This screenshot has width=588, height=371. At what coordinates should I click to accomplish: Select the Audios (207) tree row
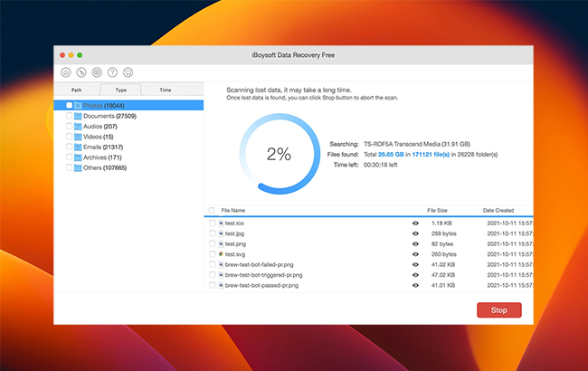(x=128, y=127)
